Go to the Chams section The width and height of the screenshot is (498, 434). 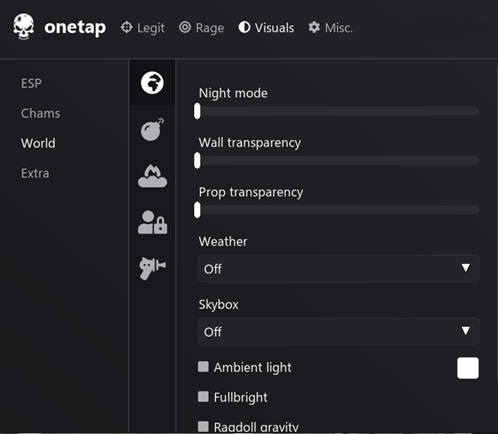coord(41,113)
